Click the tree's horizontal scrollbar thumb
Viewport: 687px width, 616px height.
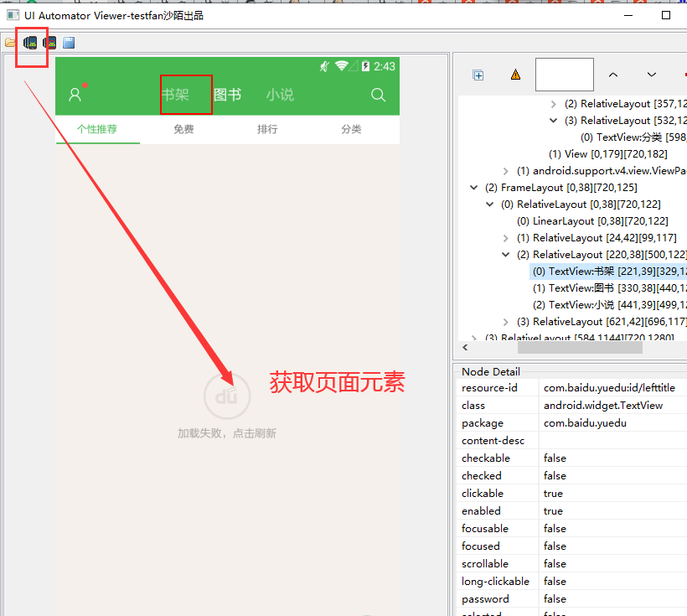580,348
